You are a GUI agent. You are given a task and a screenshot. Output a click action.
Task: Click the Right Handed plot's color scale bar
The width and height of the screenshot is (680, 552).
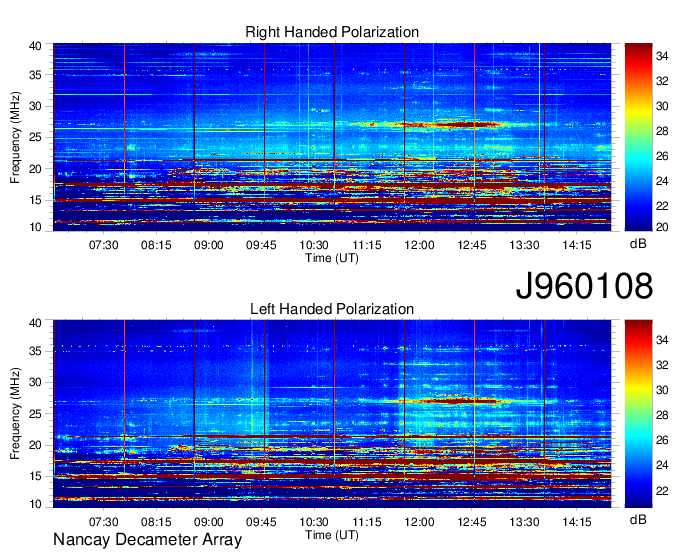(x=638, y=137)
